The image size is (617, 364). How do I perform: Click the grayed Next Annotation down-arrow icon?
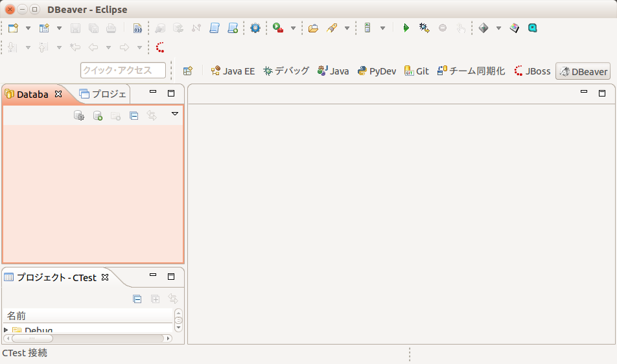pyautogui.click(x=12, y=47)
